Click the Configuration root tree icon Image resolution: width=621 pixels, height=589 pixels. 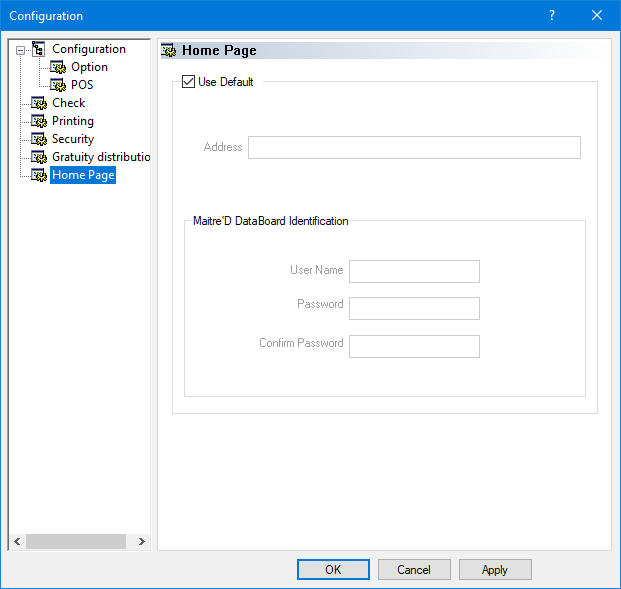(39, 49)
